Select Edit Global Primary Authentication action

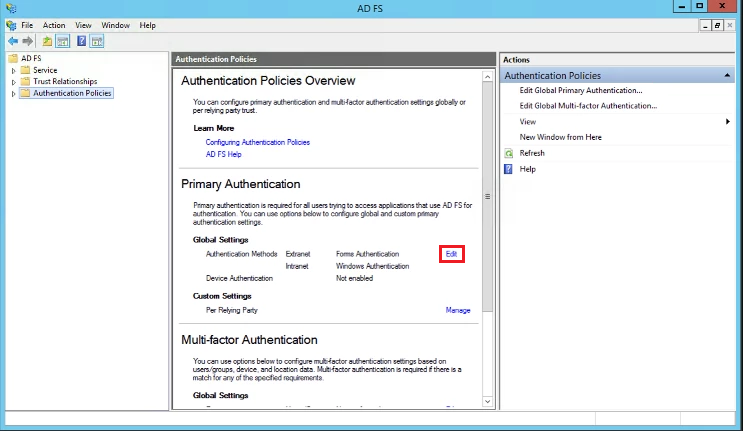click(x=580, y=90)
